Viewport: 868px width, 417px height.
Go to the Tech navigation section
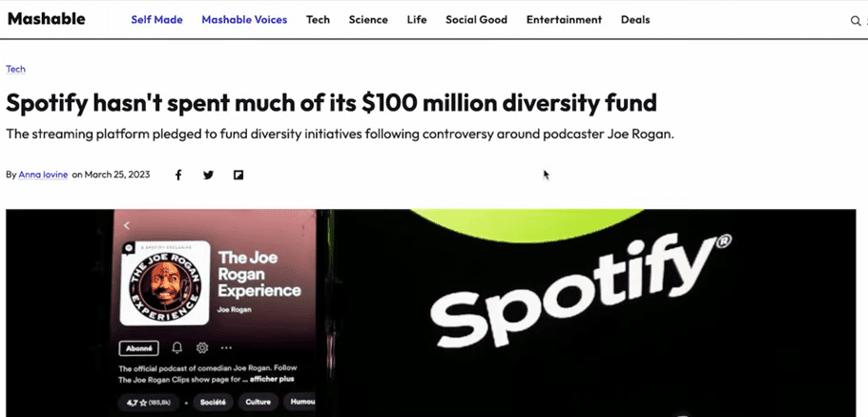click(x=318, y=20)
